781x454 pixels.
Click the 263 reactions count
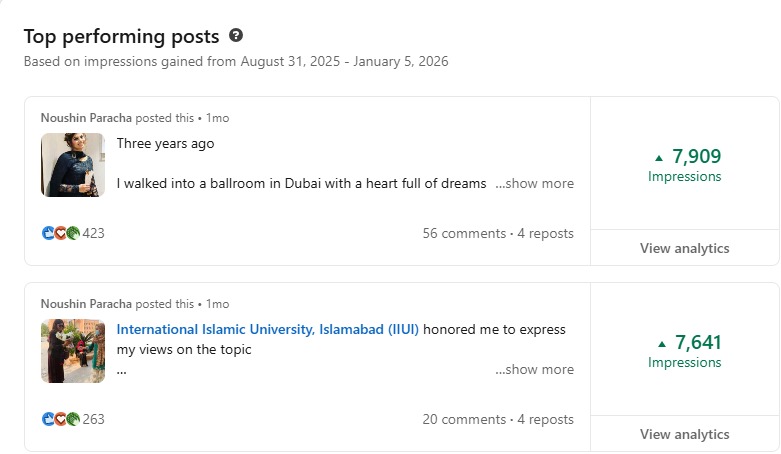point(93,419)
